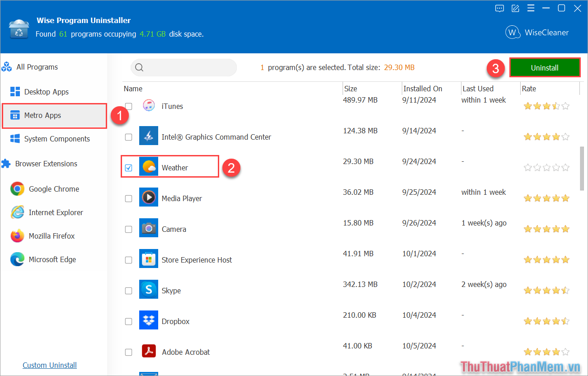The height and width of the screenshot is (376, 588).
Task: Open the Custom Uninstall link
Action: pos(49,365)
